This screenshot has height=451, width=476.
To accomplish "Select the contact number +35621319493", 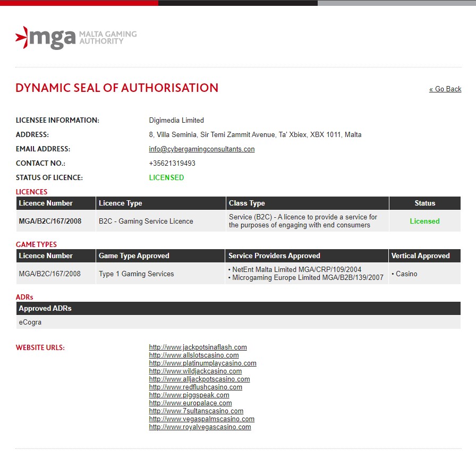I will [172, 163].
